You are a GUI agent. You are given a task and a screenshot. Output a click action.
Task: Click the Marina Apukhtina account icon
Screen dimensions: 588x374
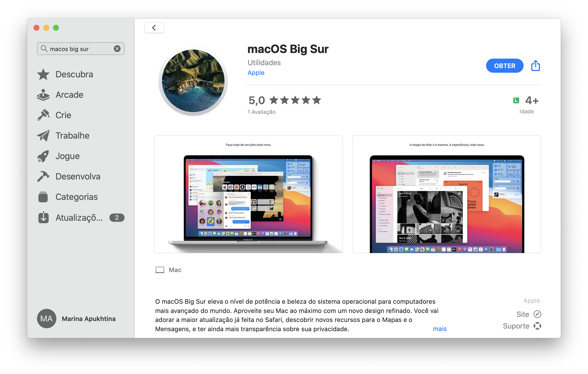pos(47,319)
